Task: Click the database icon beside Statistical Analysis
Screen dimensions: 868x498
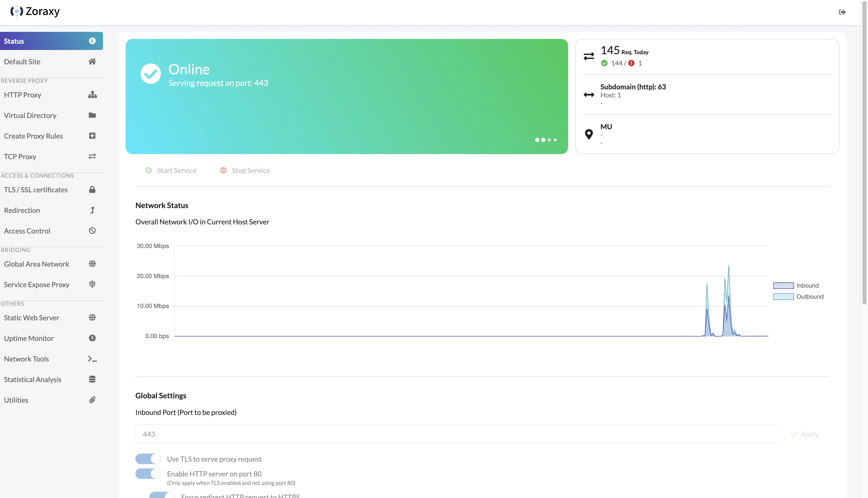Action: pos(92,379)
